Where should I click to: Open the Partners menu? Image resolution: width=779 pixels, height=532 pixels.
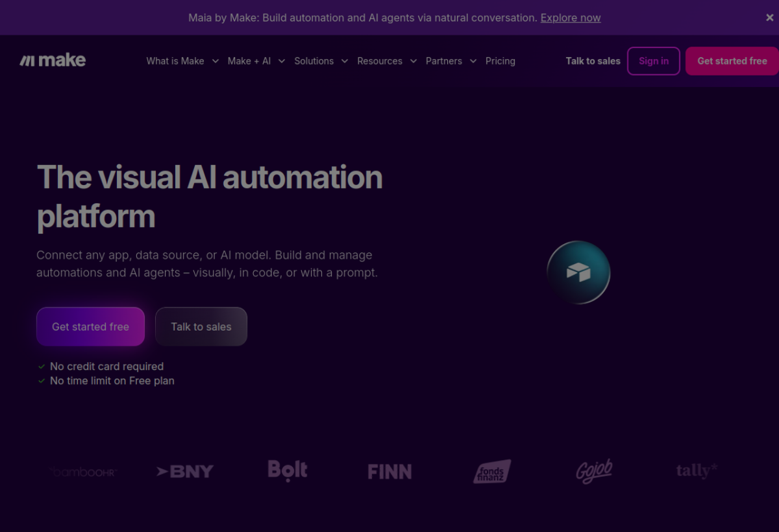tap(444, 61)
